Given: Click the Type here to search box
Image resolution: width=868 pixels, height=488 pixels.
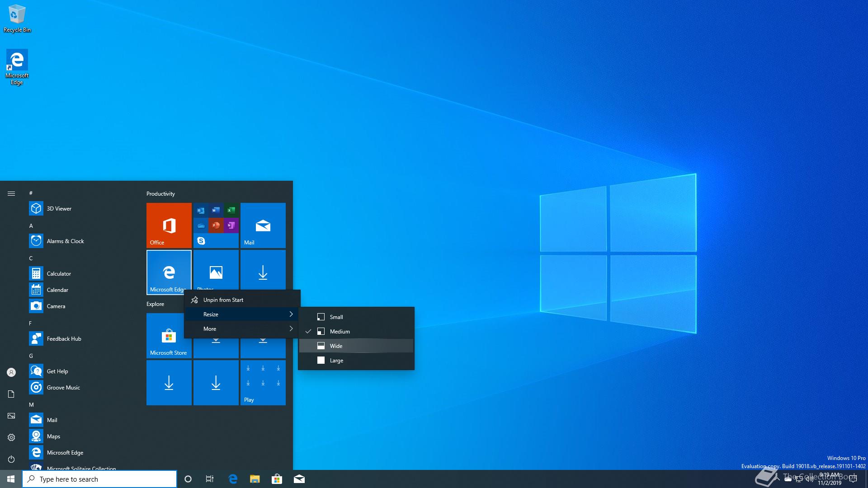Looking at the screenshot, I should click(99, 479).
